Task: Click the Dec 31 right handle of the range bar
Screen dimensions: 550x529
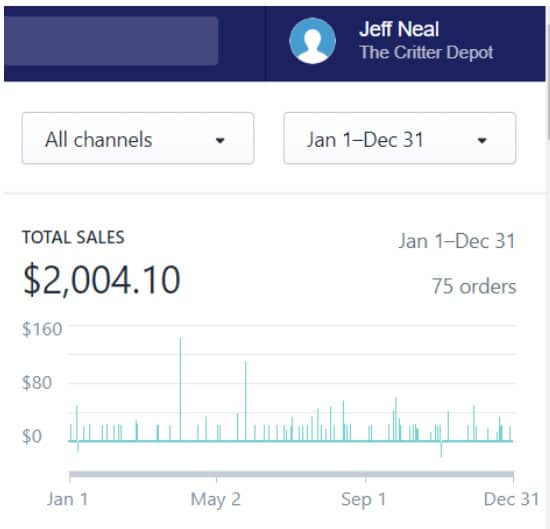Action: click(x=514, y=476)
